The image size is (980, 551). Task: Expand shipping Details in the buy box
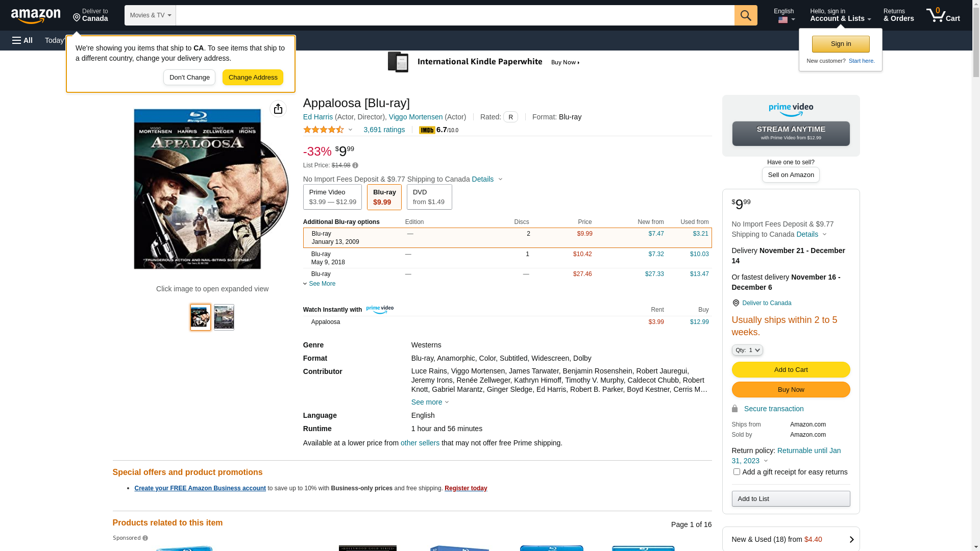point(812,235)
